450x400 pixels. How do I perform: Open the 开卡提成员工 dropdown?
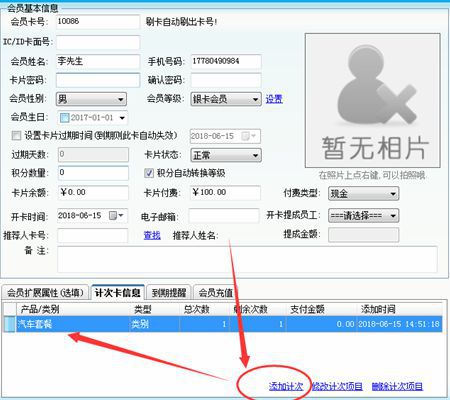pos(363,216)
